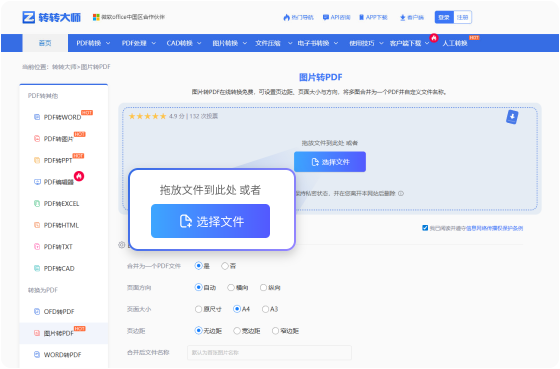Click the 注册 button
The image size is (560, 369).
pos(462,17)
